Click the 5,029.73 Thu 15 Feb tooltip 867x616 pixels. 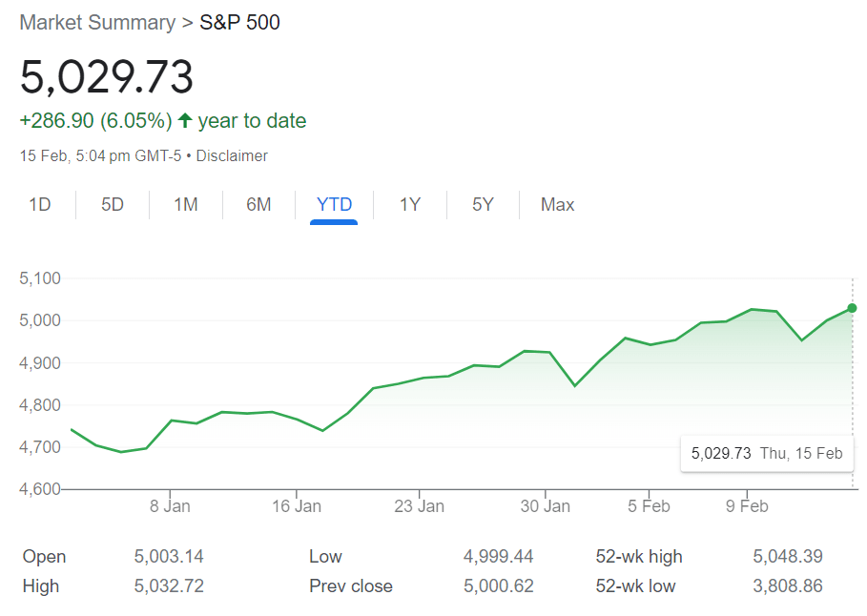(x=767, y=453)
